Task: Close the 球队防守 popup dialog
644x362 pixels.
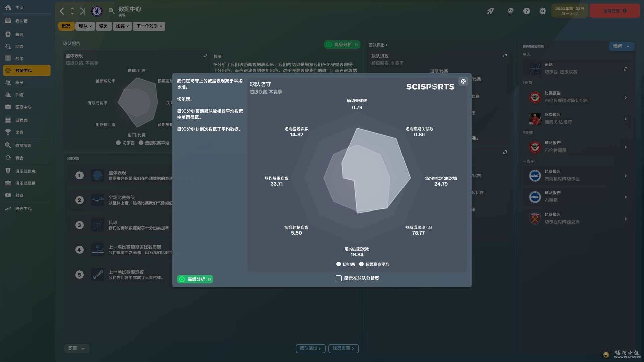Action: click(x=463, y=81)
